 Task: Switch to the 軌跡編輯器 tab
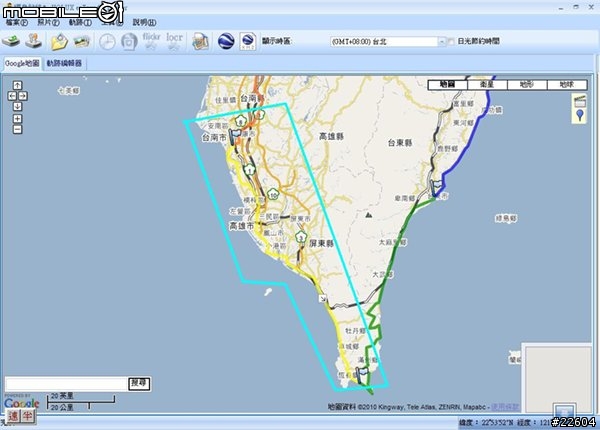[64, 64]
